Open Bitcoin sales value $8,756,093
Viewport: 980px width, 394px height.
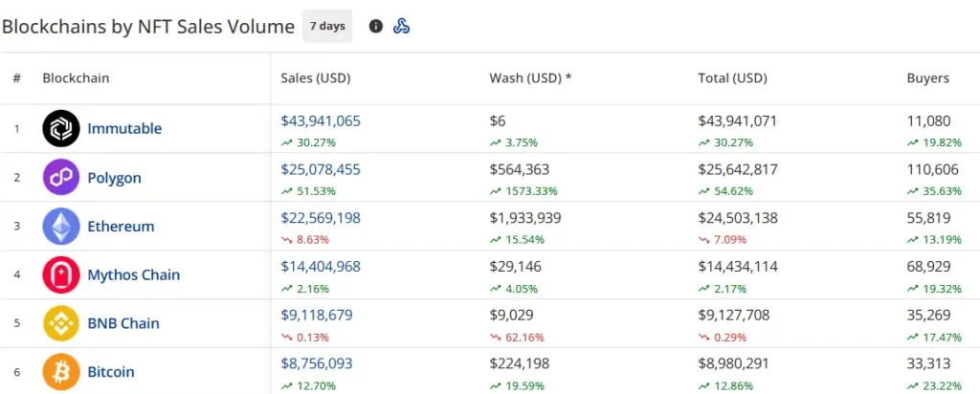317,363
